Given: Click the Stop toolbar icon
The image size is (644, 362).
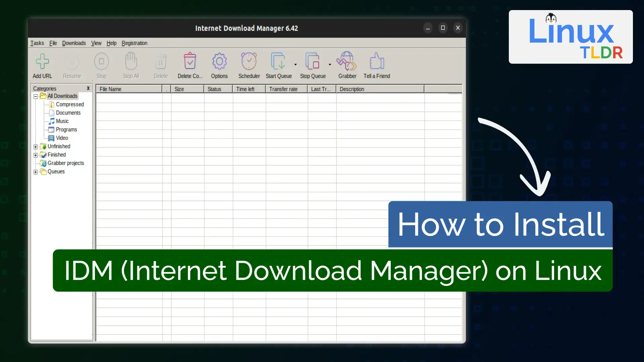Looking at the screenshot, I should click(x=101, y=61).
